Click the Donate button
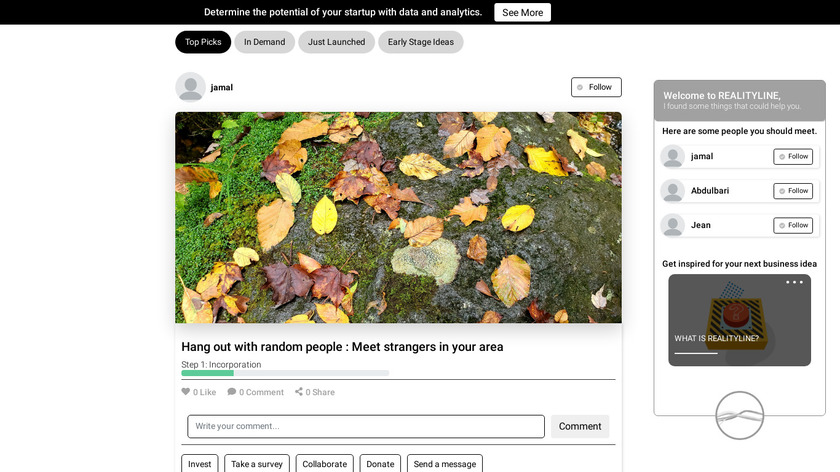The height and width of the screenshot is (472, 840). pyautogui.click(x=380, y=463)
